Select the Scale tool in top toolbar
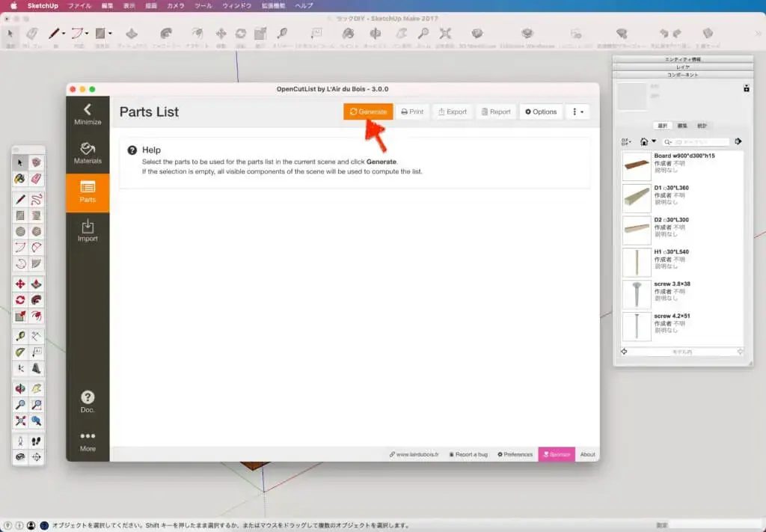The image size is (766, 532). [x=260, y=34]
